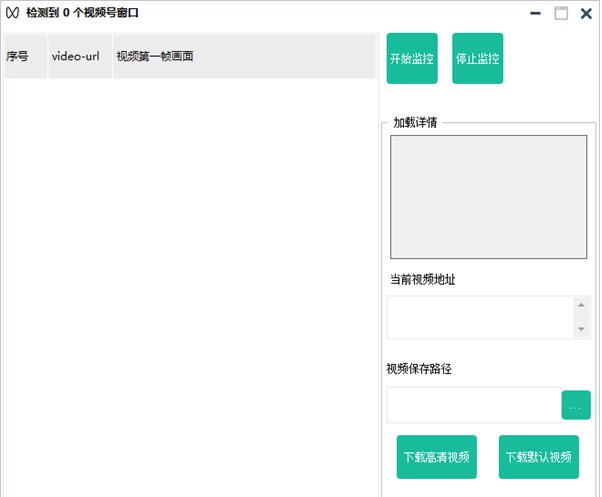Click the app logo in title bar
Viewport: 602px width, 497px height.
(13, 14)
